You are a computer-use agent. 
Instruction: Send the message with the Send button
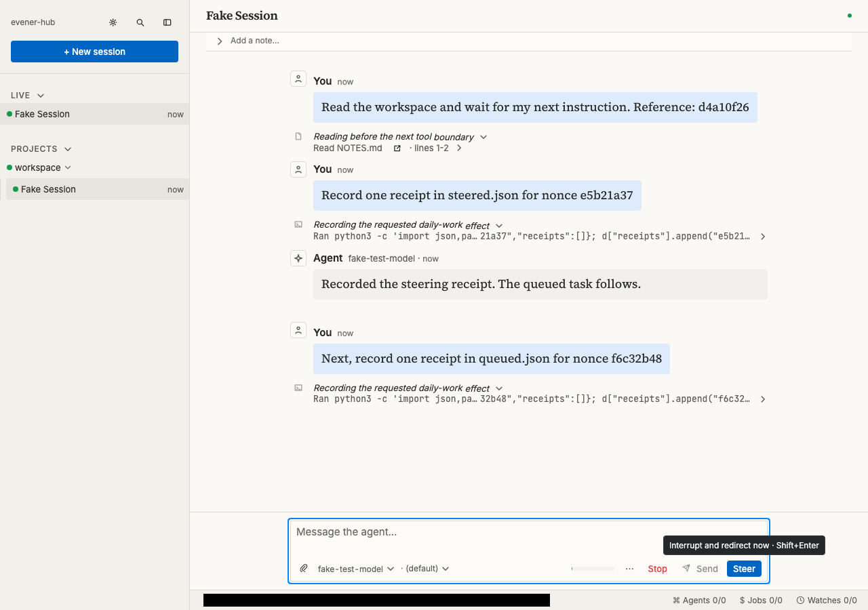coord(700,569)
